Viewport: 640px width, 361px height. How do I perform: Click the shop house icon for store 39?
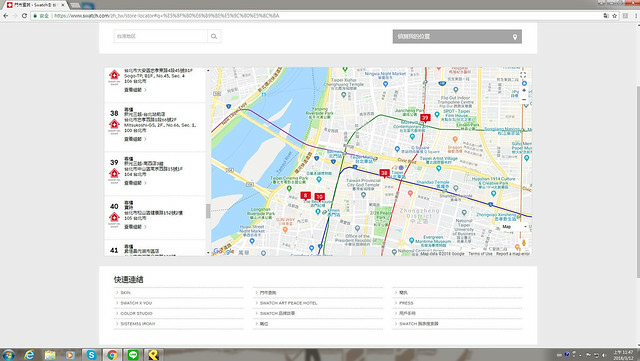click(x=114, y=174)
